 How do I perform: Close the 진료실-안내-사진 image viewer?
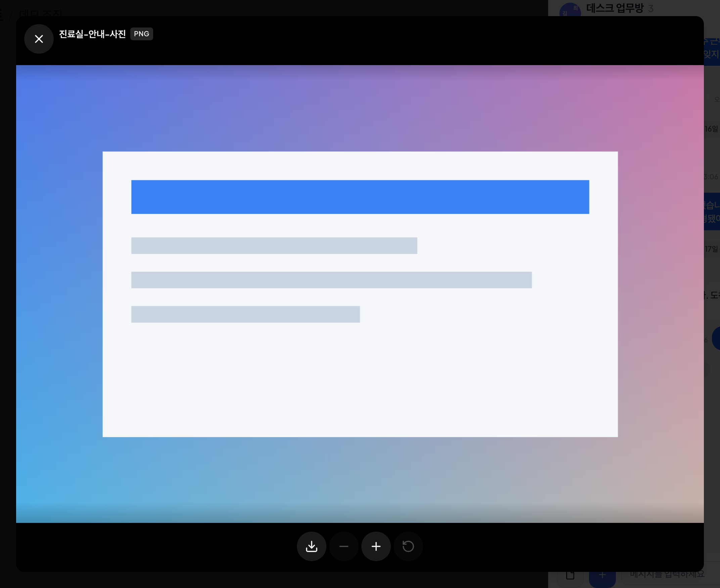click(39, 39)
